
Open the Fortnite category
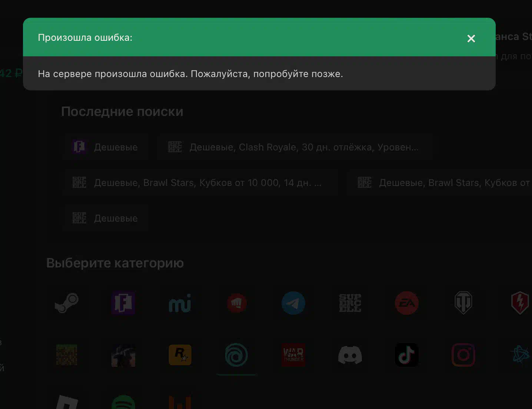coord(123,303)
